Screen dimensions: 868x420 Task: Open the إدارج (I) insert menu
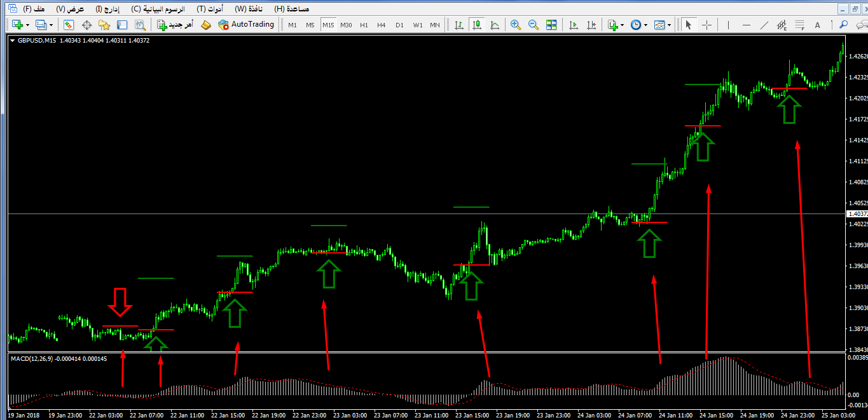[107, 9]
